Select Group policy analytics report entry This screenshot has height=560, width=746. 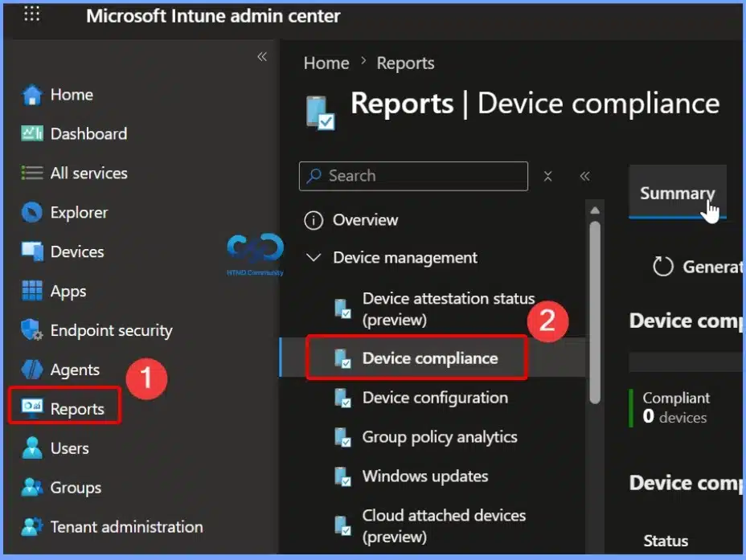(x=440, y=437)
